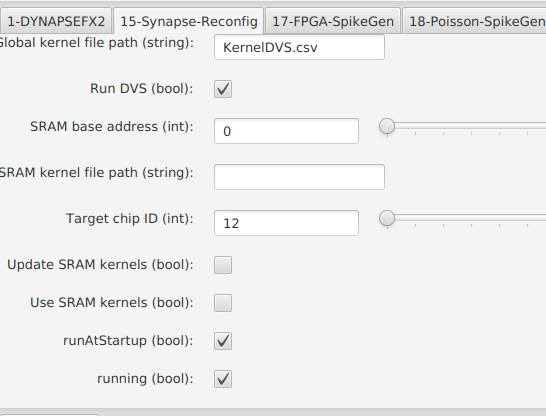Switch to the 1-DYNAPSEFX2 tab

(x=56, y=22)
